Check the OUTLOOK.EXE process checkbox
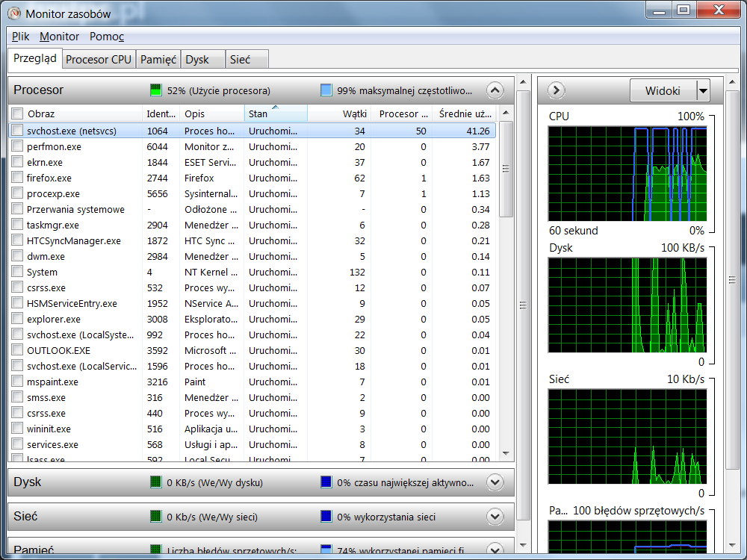 point(17,350)
